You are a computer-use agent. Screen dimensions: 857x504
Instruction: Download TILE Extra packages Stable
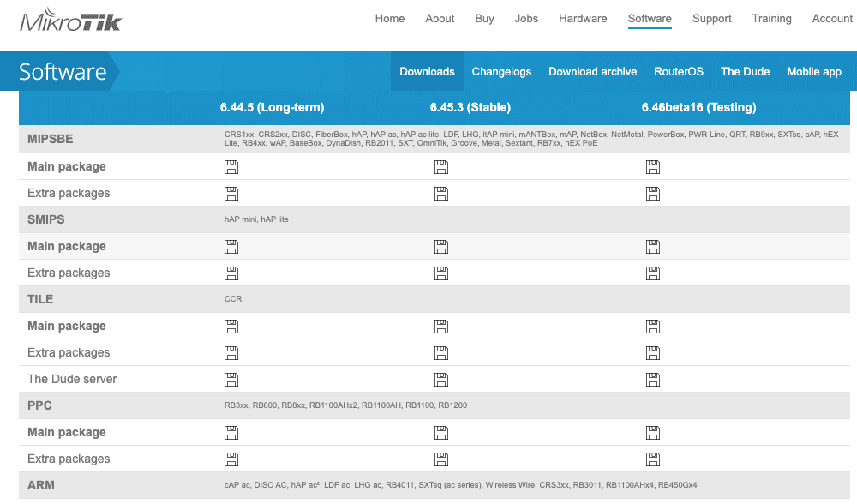(441, 353)
